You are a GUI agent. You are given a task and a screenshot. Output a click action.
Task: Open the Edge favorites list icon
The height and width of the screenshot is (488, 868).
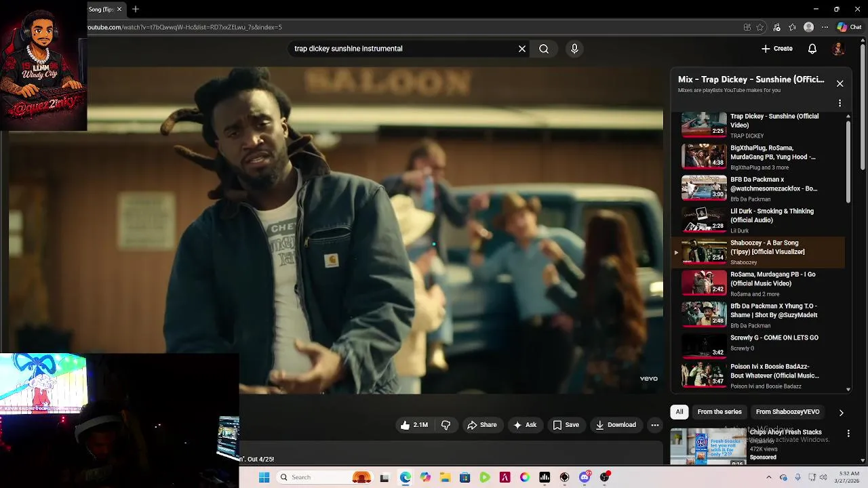(793, 27)
